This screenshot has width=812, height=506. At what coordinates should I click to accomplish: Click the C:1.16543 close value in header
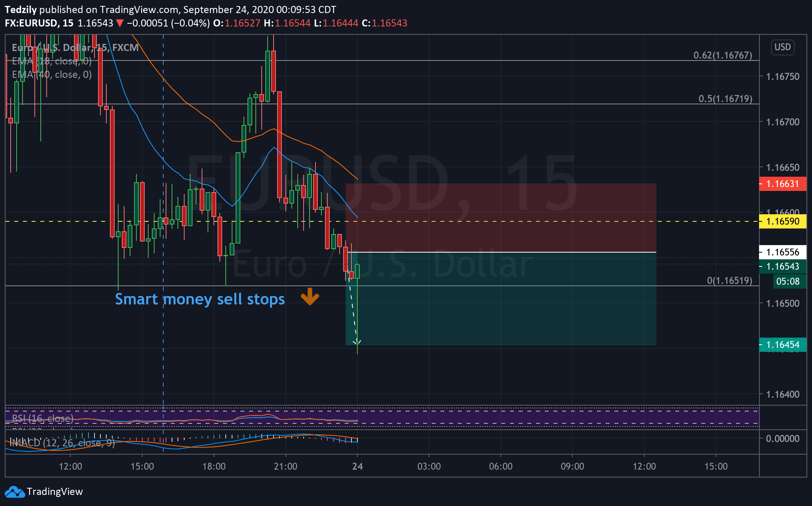click(384, 23)
